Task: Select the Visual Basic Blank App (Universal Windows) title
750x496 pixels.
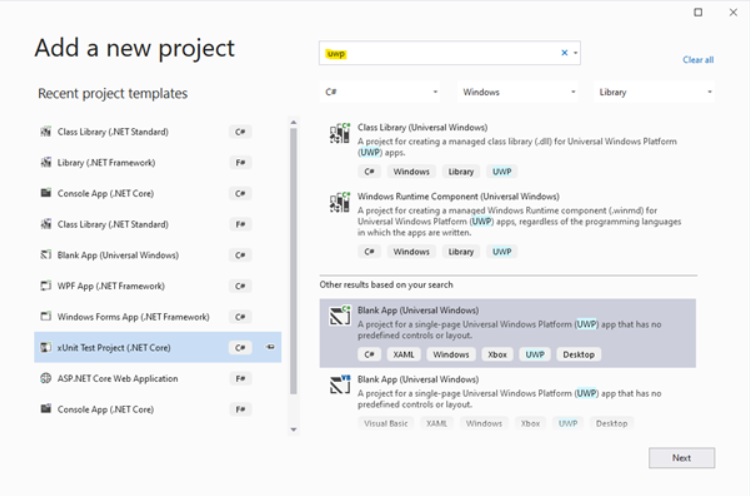Action: [x=418, y=379]
